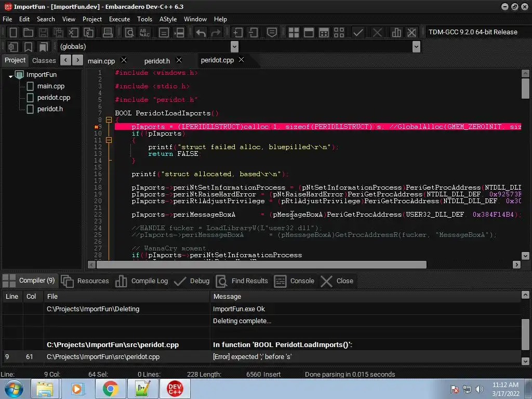Open Replace (AB/AC) toolbar icon

click(x=144, y=33)
